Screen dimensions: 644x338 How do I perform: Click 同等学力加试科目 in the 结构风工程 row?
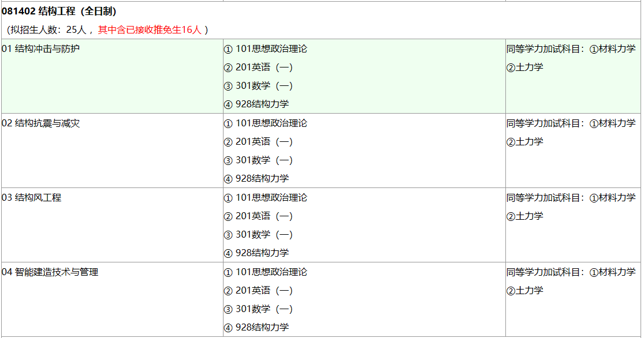pos(546,198)
